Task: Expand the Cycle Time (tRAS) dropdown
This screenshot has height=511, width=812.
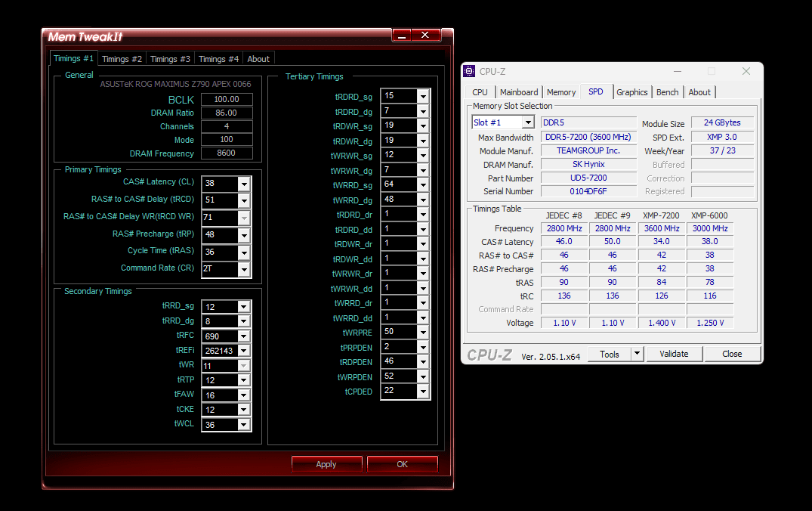Action: click(244, 252)
